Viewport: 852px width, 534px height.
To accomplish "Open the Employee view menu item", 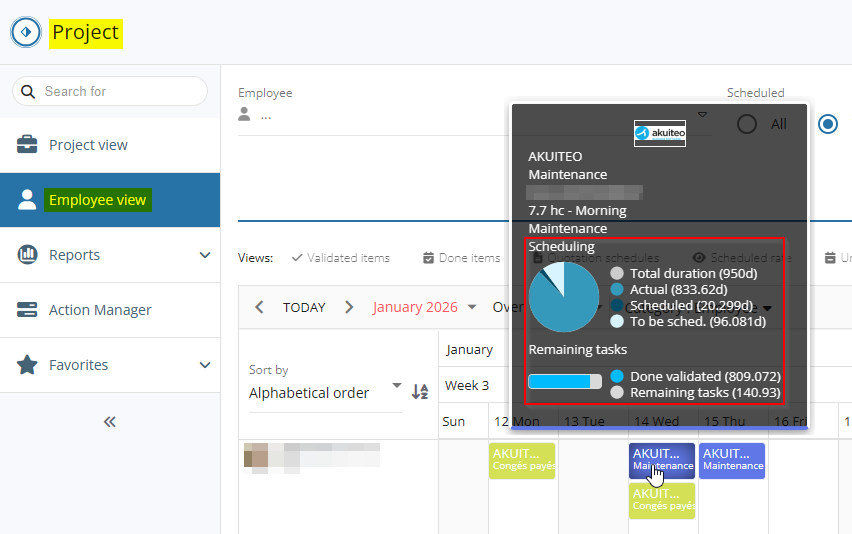I will tap(98, 200).
